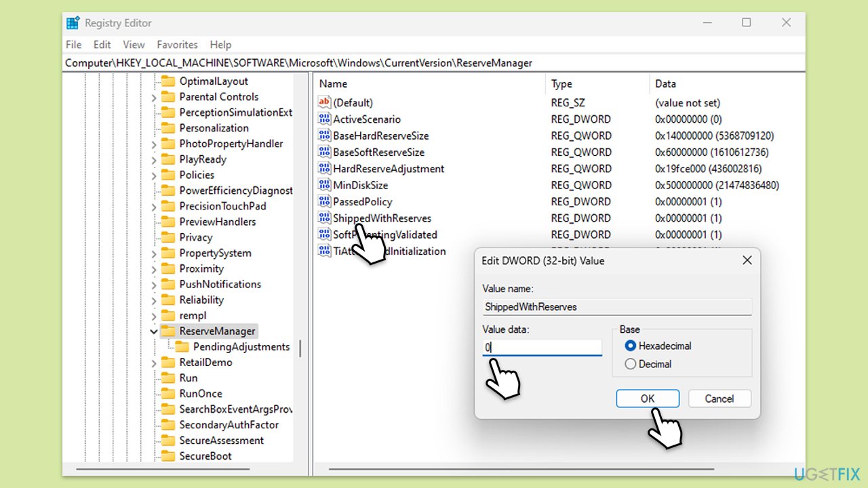Expand the PhotoPropertyHandler key
This screenshot has height=488, width=868.
pos(154,144)
